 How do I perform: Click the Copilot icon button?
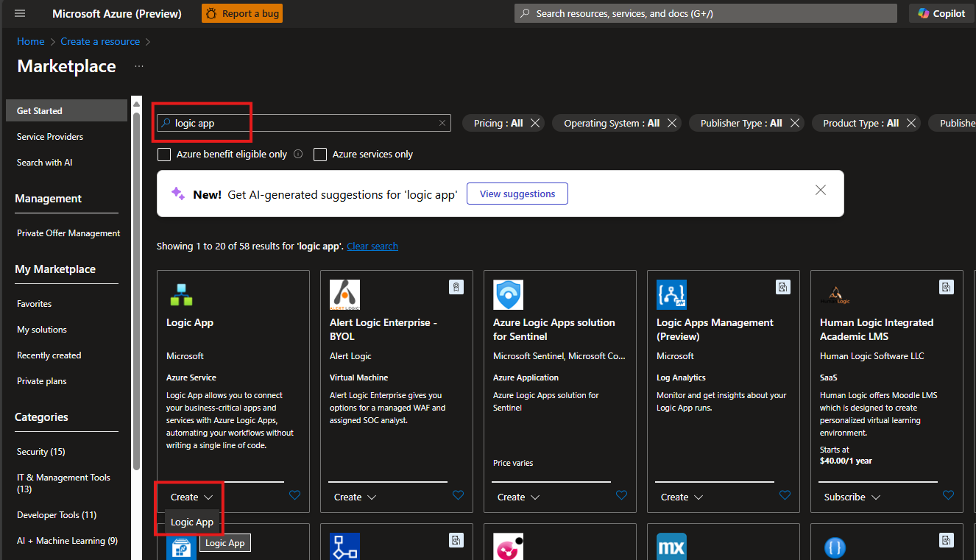point(941,13)
